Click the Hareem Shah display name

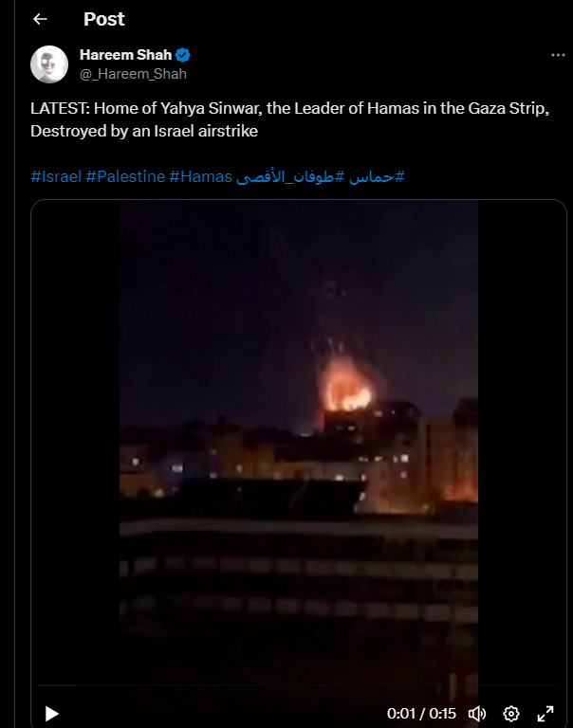pos(125,55)
